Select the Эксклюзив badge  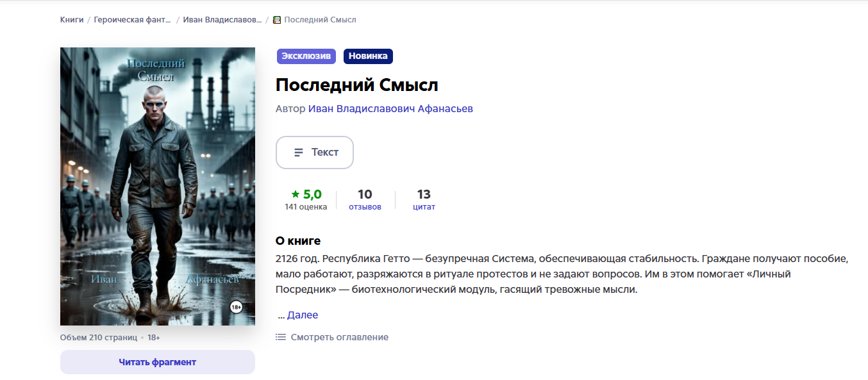tap(306, 56)
